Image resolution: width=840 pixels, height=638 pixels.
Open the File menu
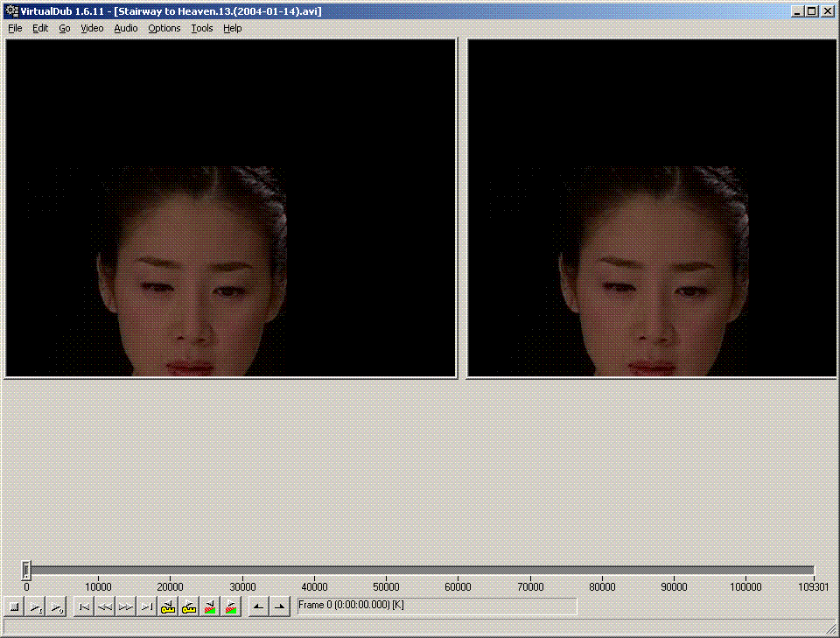point(15,28)
